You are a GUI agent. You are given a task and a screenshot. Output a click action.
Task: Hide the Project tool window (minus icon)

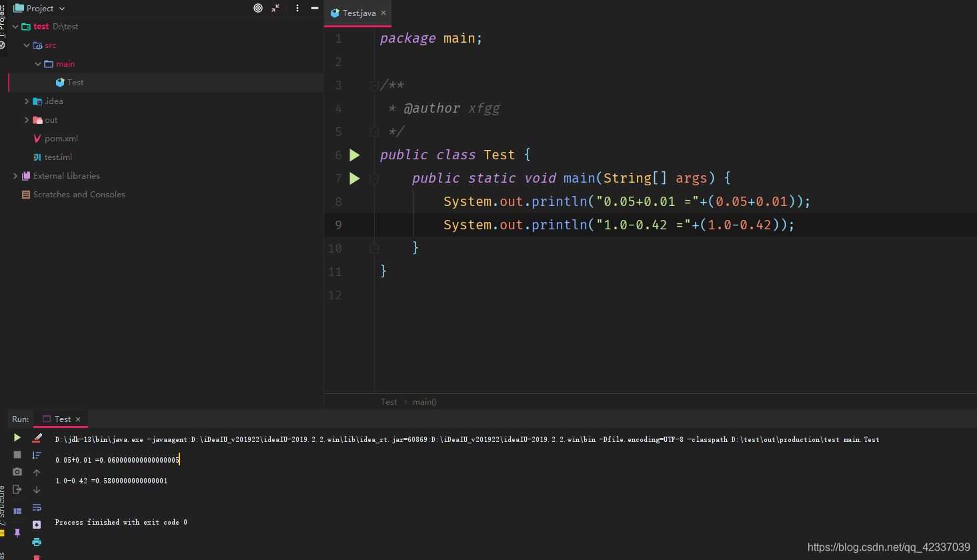315,8
